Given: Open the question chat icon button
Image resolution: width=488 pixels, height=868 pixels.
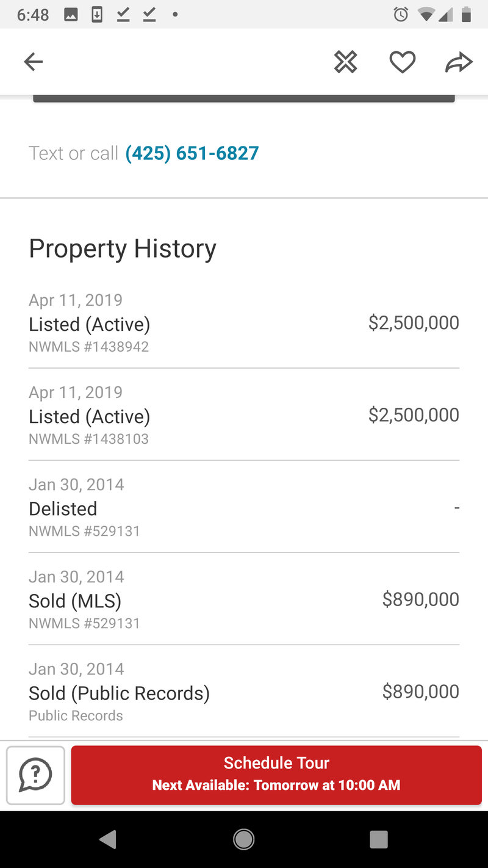Looking at the screenshot, I should click(35, 775).
